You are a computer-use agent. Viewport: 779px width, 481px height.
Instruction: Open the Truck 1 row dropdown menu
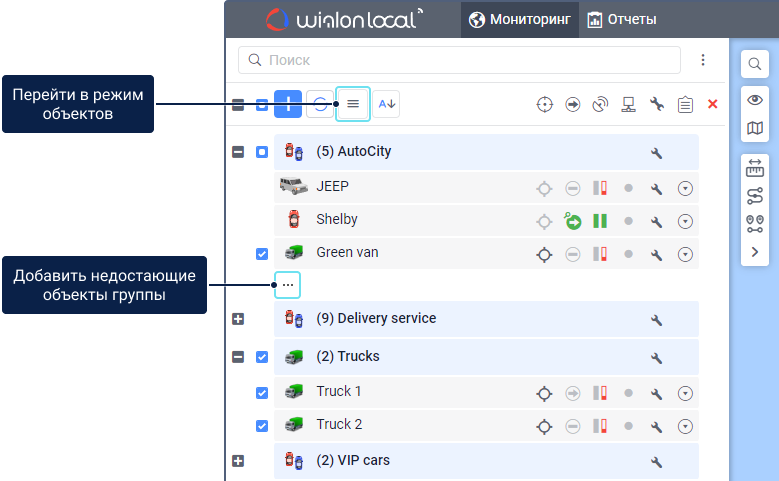pyautogui.click(x=685, y=394)
